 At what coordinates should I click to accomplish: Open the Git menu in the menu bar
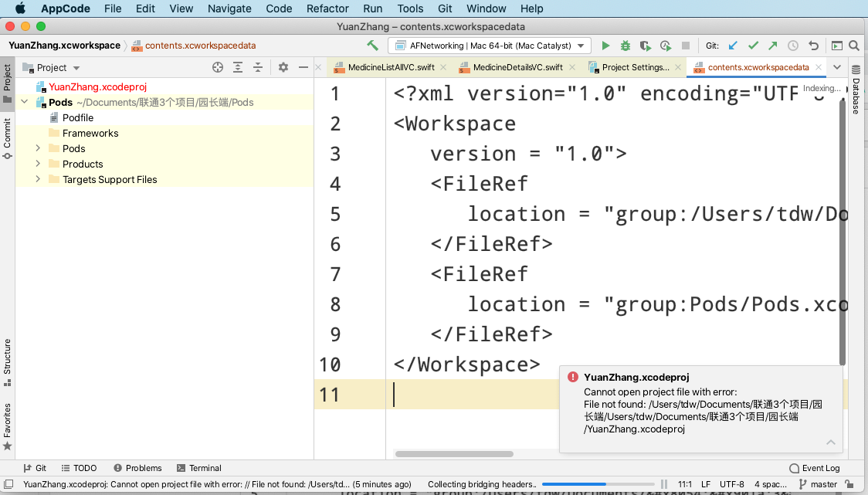(x=445, y=8)
